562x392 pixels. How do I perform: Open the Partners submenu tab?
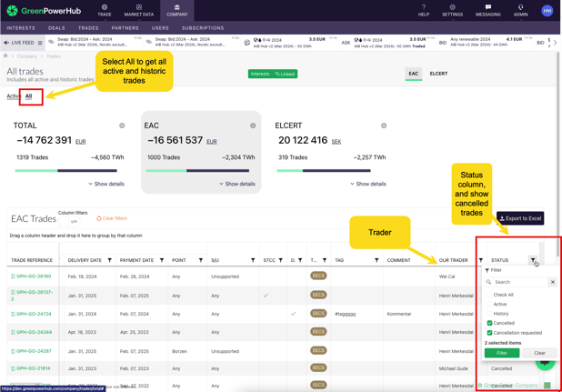[x=125, y=28]
